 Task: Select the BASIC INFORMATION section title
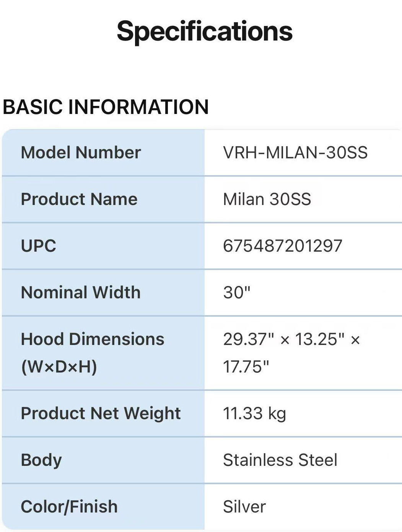(106, 107)
